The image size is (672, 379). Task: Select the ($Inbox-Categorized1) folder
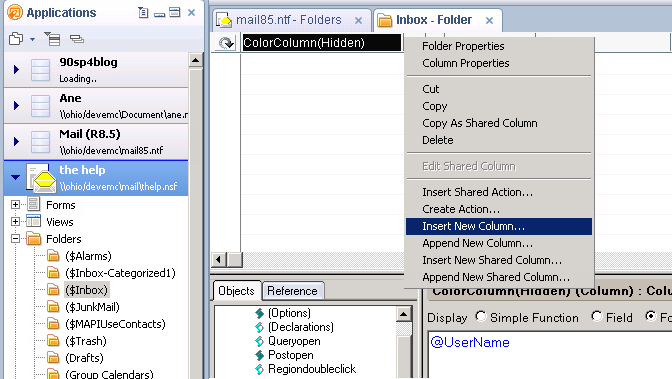[x=120, y=273]
